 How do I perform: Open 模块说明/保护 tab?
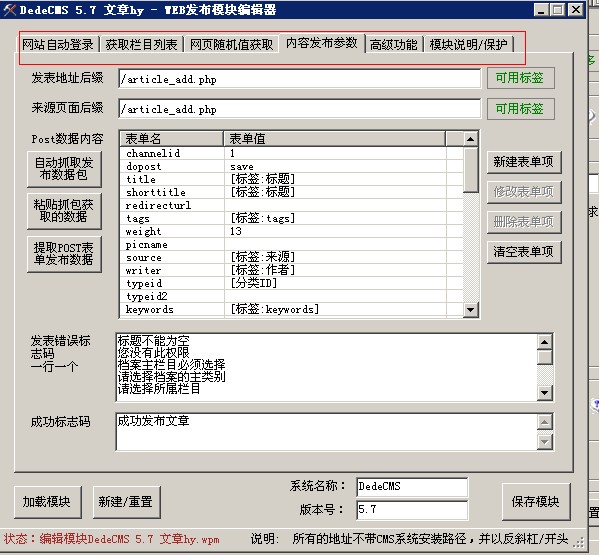(x=468, y=44)
